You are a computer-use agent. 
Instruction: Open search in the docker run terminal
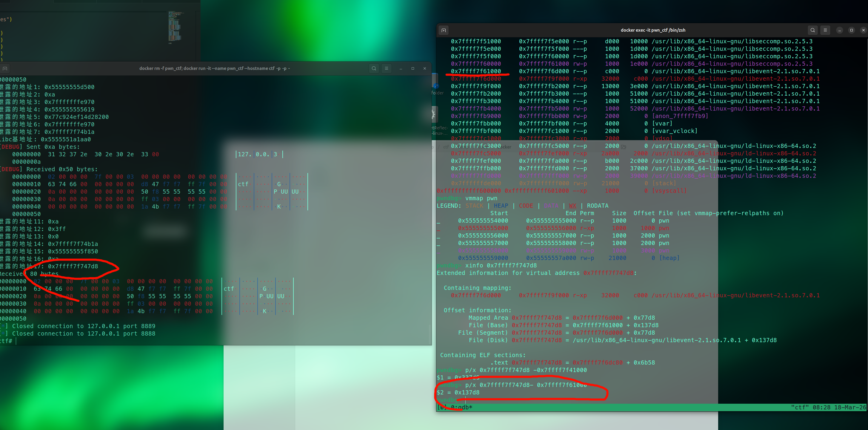click(374, 68)
